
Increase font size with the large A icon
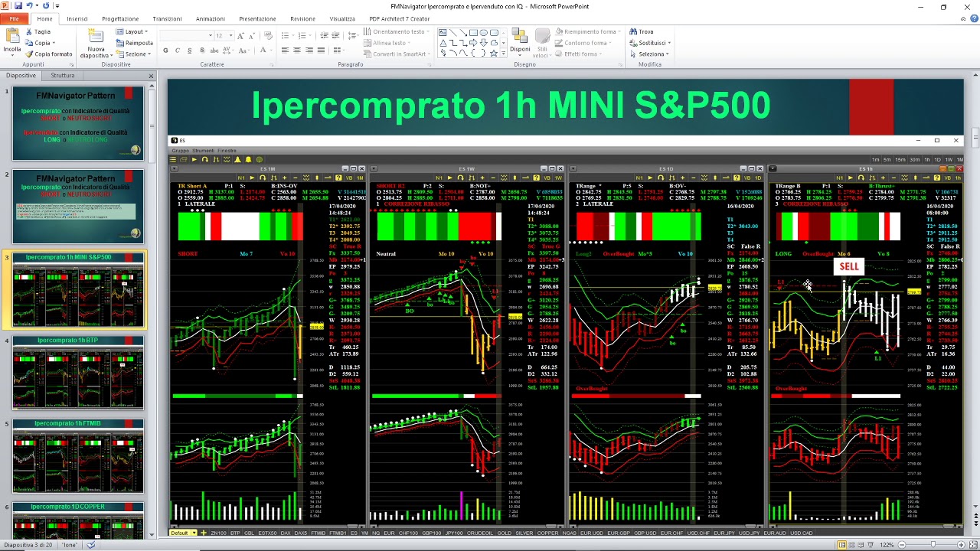click(x=240, y=35)
